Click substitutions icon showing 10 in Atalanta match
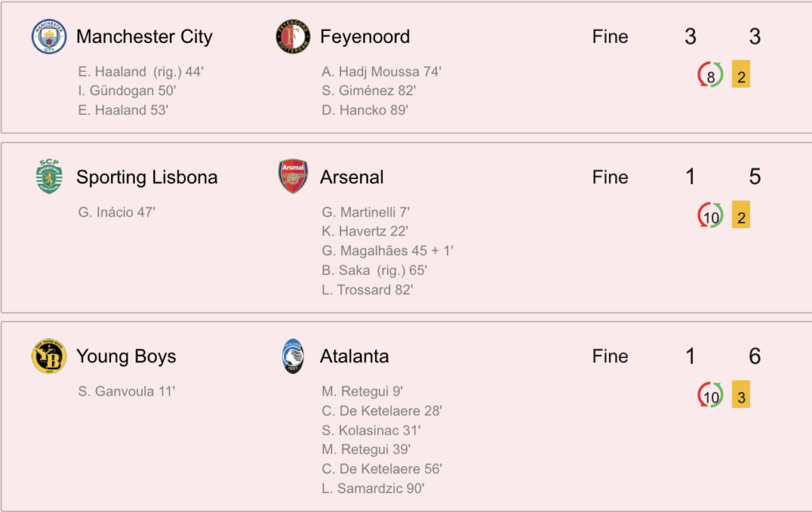This screenshot has width=812, height=512. click(x=710, y=395)
